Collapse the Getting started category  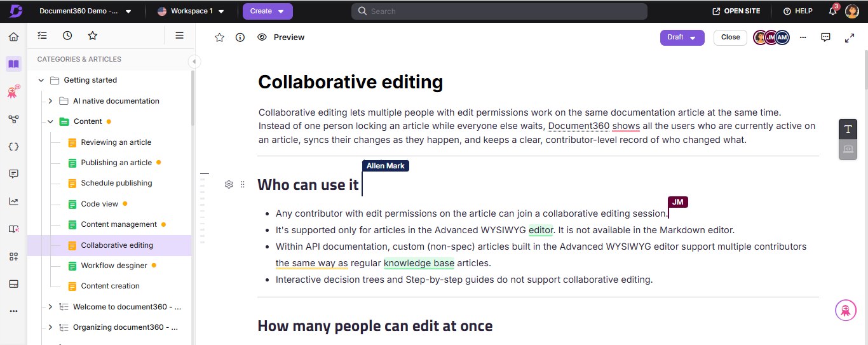click(42, 80)
